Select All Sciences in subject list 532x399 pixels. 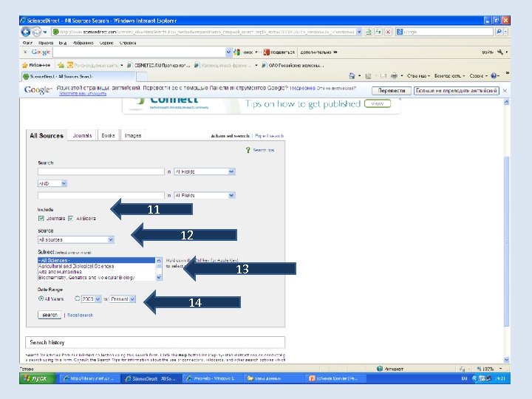coord(96,261)
